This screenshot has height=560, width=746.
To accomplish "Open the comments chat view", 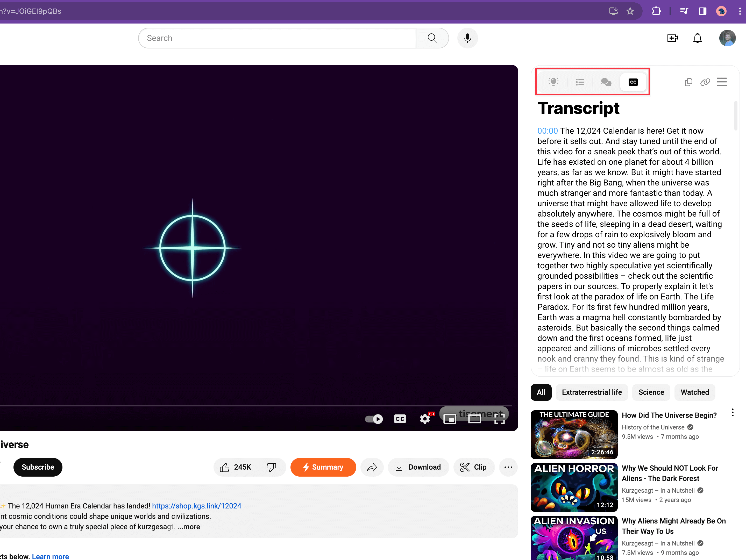I will click(x=606, y=82).
